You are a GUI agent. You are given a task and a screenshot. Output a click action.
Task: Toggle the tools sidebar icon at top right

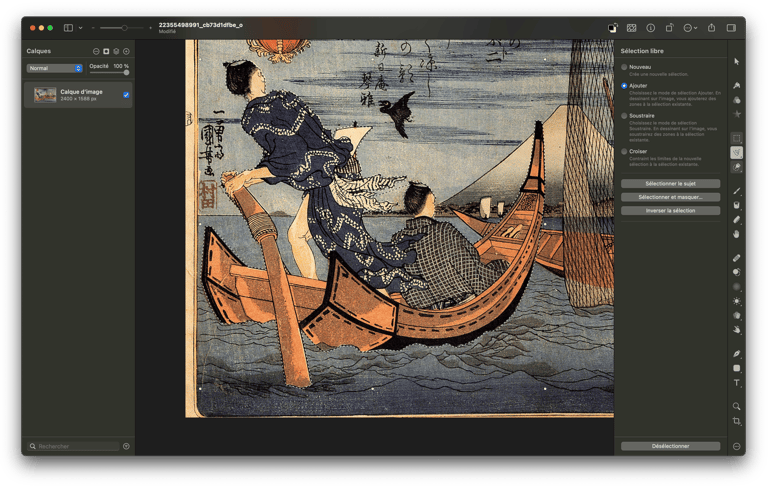[x=731, y=28]
